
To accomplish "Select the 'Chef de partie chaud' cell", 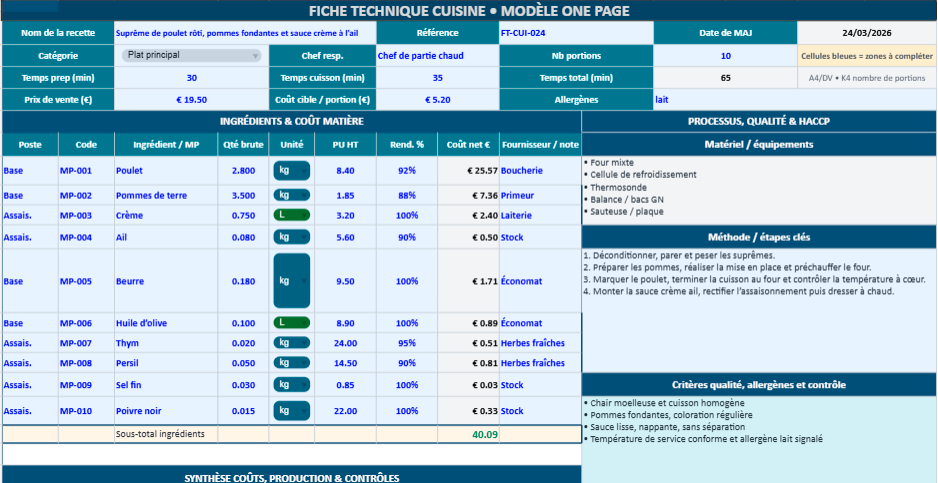I will pos(437,56).
